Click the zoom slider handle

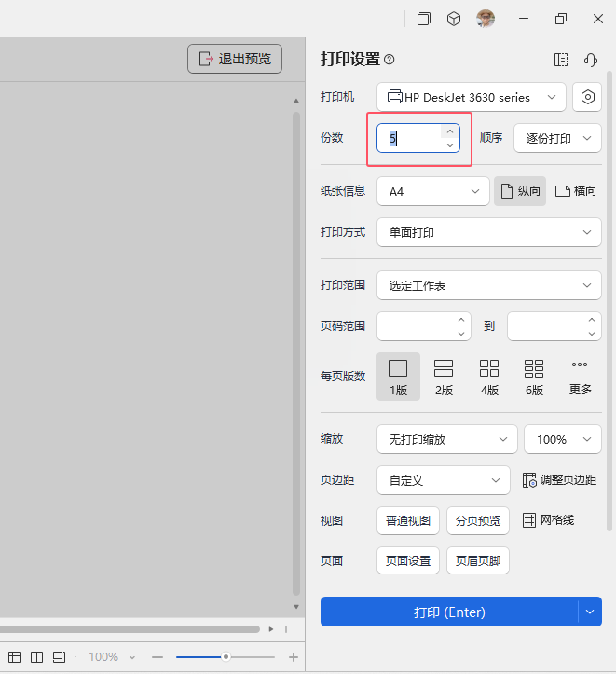pyautogui.click(x=226, y=657)
